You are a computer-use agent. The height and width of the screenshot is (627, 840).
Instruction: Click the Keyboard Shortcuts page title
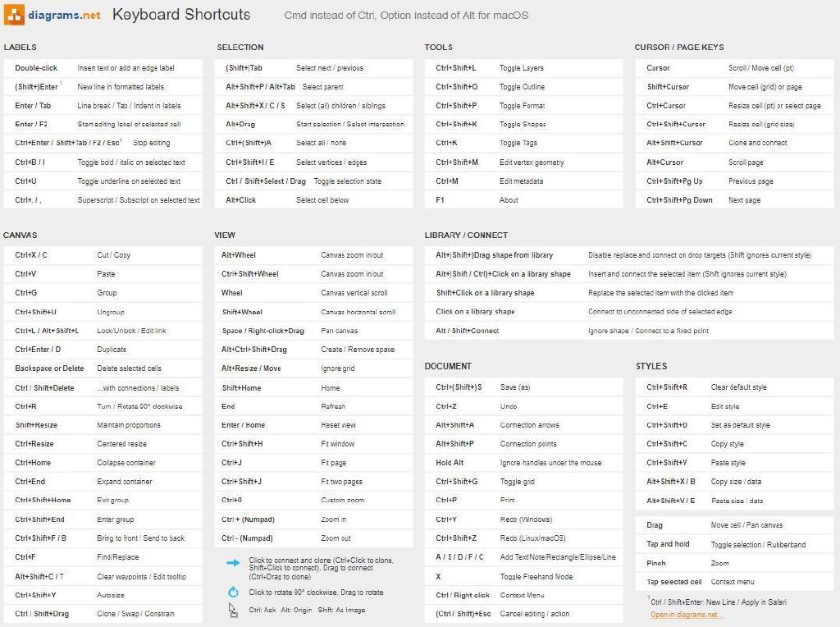pyautogui.click(x=181, y=15)
